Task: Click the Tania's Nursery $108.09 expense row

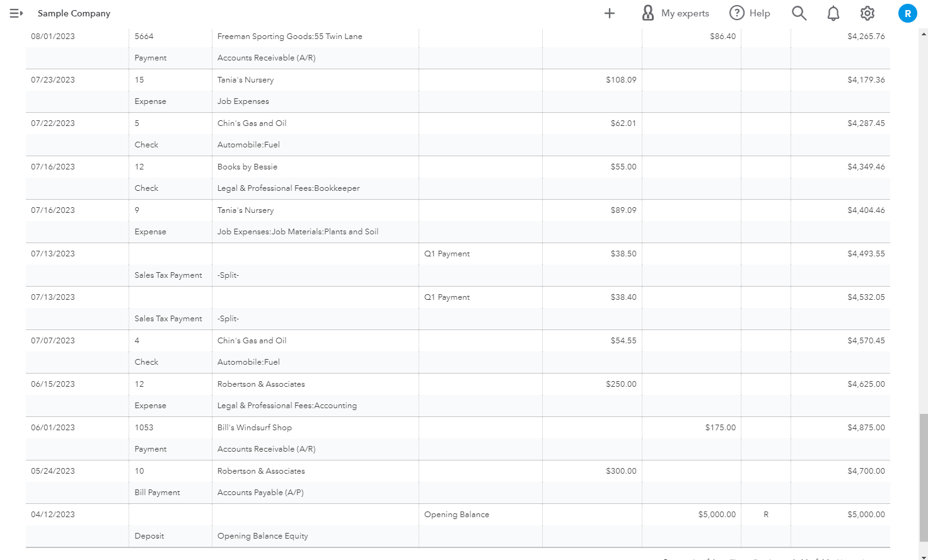Action: (245, 80)
